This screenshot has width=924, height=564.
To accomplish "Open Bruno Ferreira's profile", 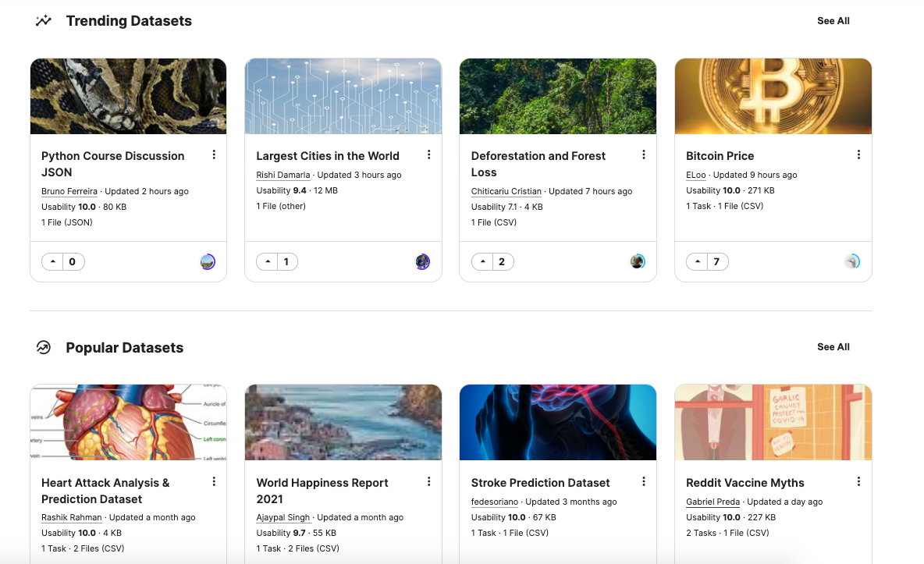I will (69, 191).
